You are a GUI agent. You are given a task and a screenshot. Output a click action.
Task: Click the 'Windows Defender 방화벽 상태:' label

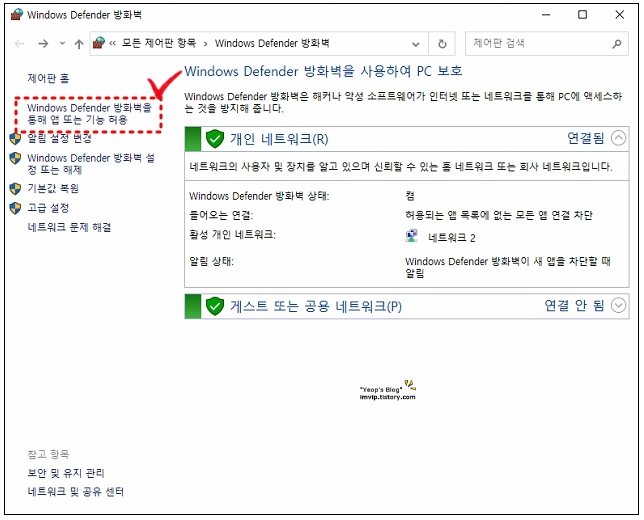point(259,196)
